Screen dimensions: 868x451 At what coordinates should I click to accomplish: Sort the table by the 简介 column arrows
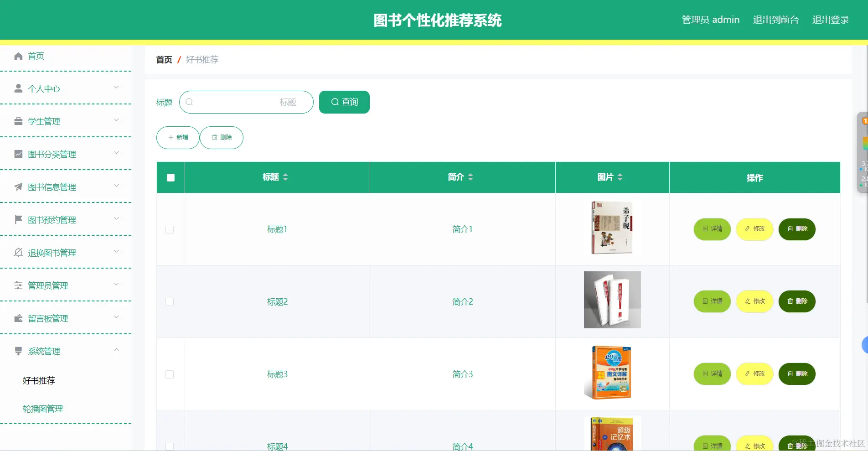tap(470, 177)
